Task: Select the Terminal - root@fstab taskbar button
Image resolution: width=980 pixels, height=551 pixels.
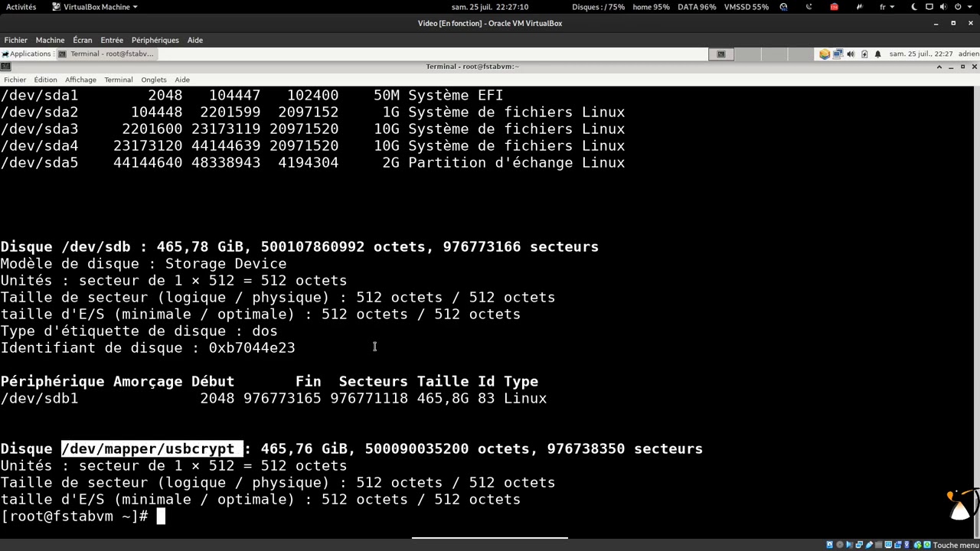Action: tap(106, 54)
